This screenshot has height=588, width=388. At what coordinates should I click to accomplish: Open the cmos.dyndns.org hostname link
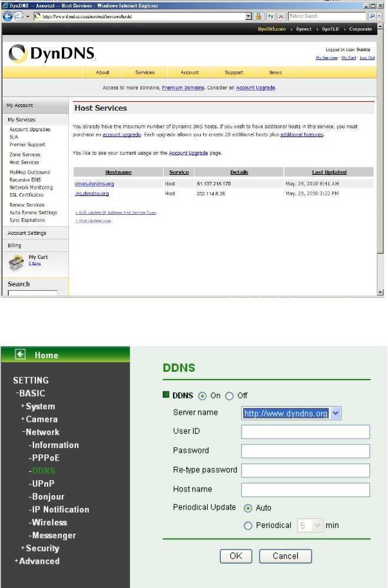coord(94,184)
